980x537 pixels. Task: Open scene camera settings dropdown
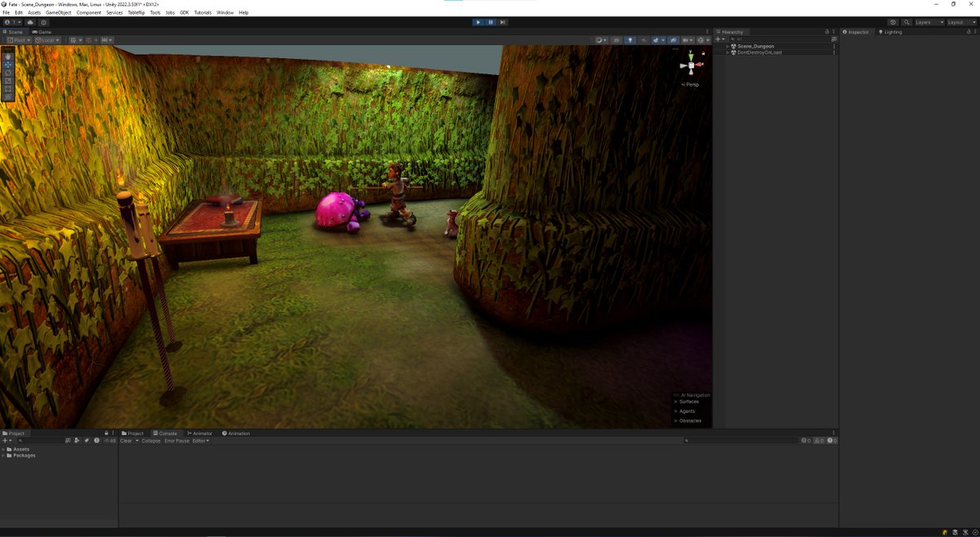pyautogui.click(x=687, y=40)
